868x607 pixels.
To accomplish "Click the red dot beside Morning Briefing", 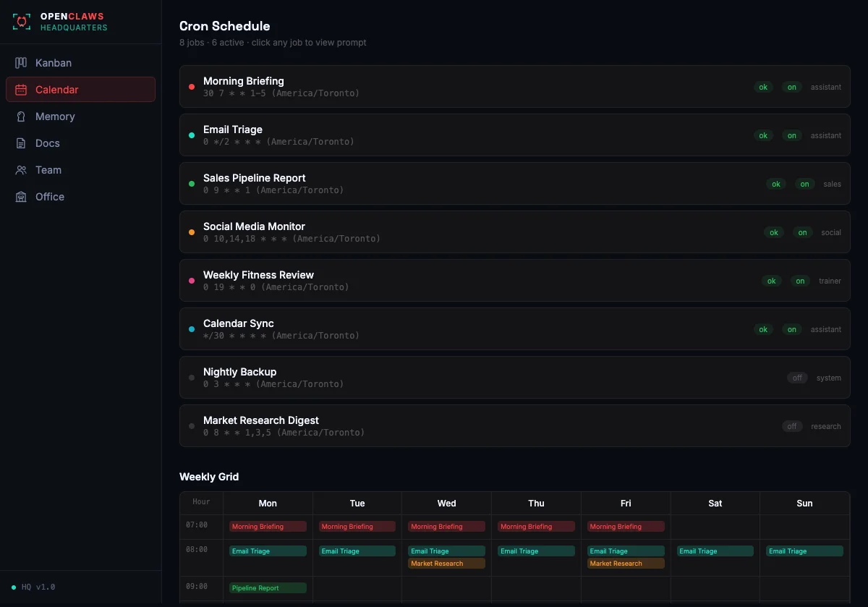I will [192, 87].
